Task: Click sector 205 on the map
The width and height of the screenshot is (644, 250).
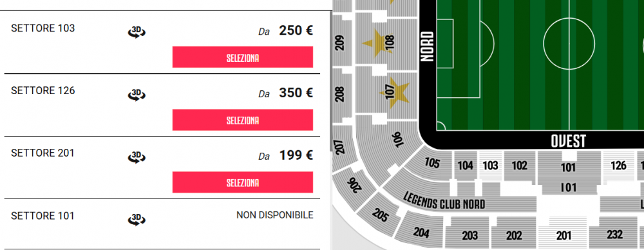Action: [x=380, y=216]
